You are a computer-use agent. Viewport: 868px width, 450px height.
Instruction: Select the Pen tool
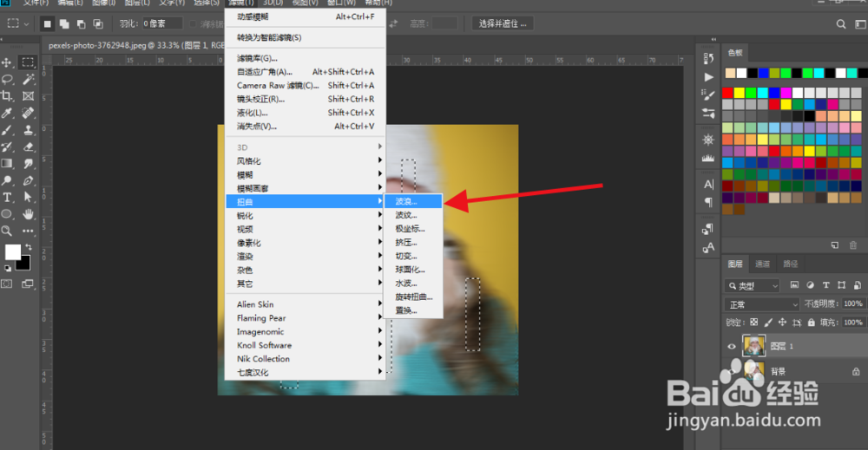pyautogui.click(x=29, y=180)
